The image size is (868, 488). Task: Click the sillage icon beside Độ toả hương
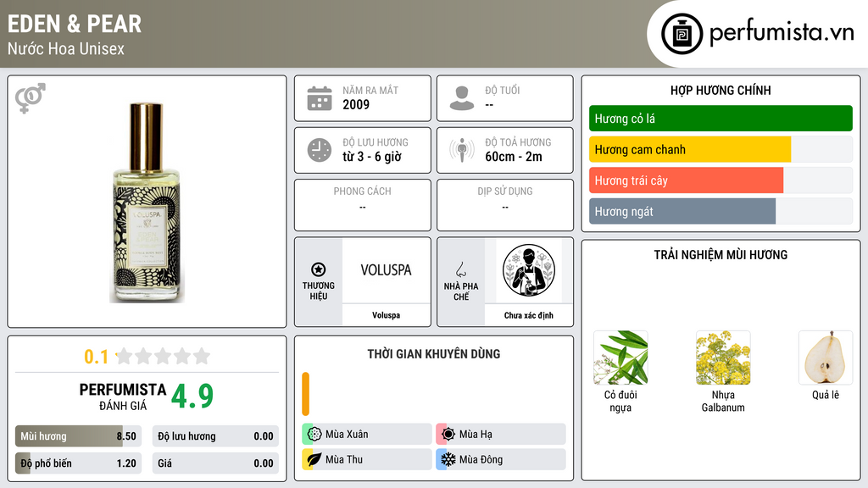(x=462, y=150)
